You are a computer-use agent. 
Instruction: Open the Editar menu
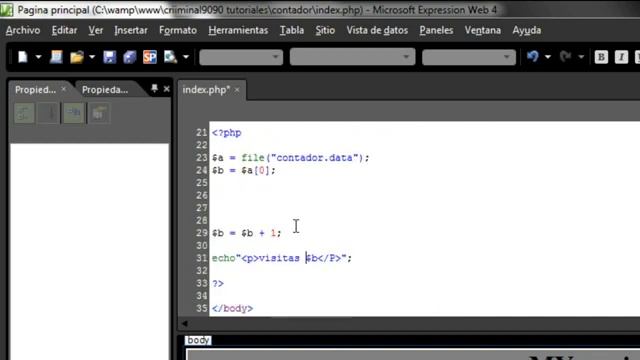click(x=64, y=30)
